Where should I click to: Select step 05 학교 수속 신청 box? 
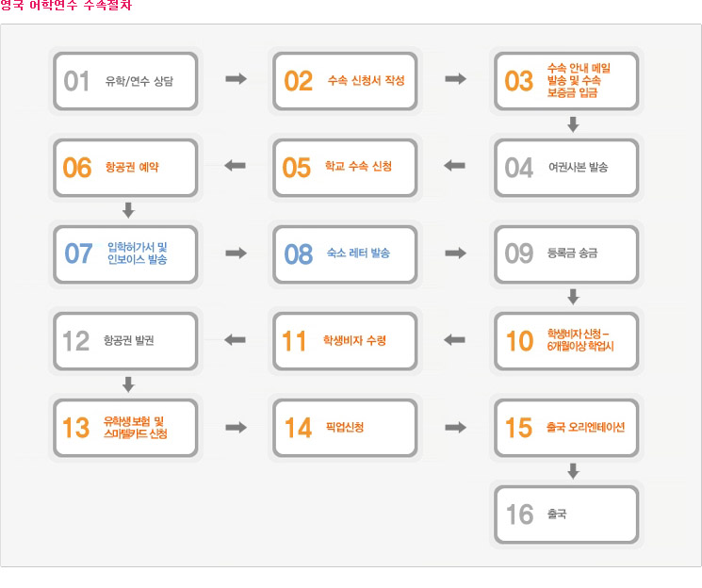click(345, 168)
